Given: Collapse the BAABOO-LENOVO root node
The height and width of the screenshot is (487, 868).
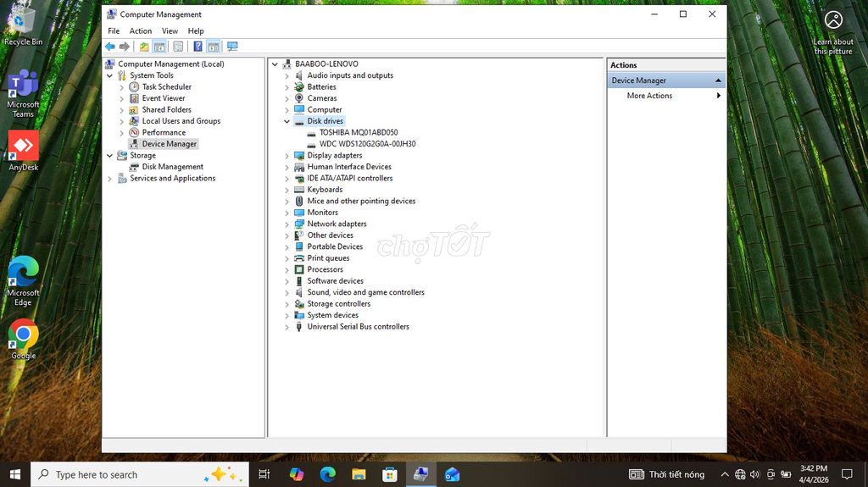Looking at the screenshot, I should click(x=275, y=64).
